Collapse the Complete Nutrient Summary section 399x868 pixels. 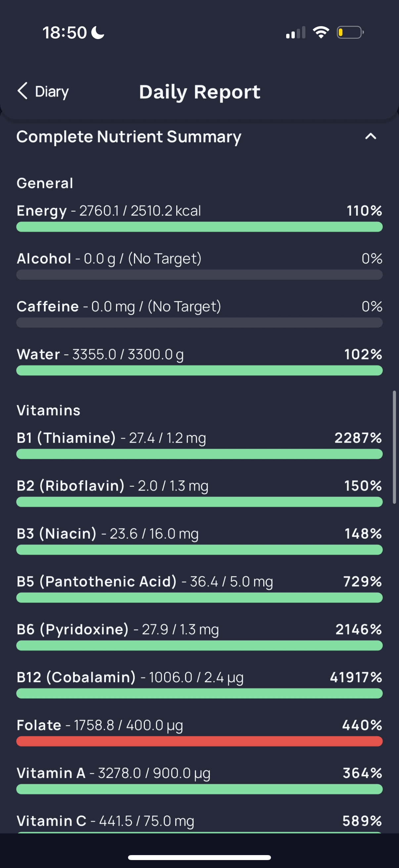point(370,136)
